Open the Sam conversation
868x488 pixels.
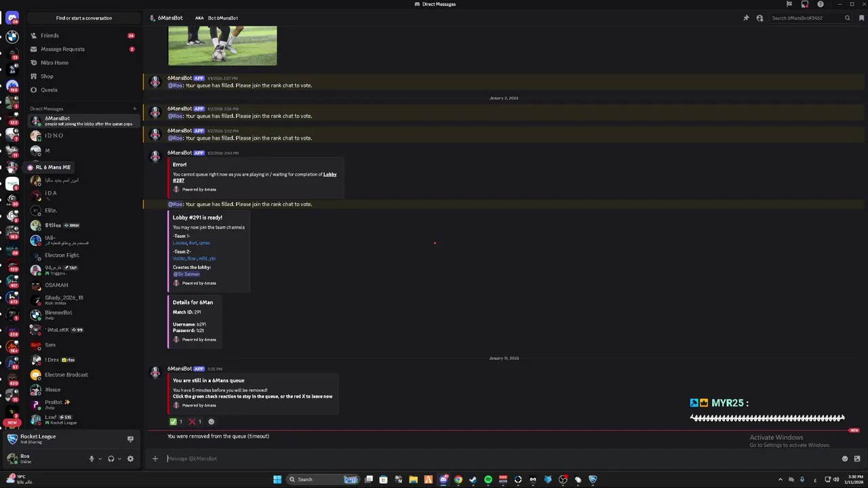[84, 344]
